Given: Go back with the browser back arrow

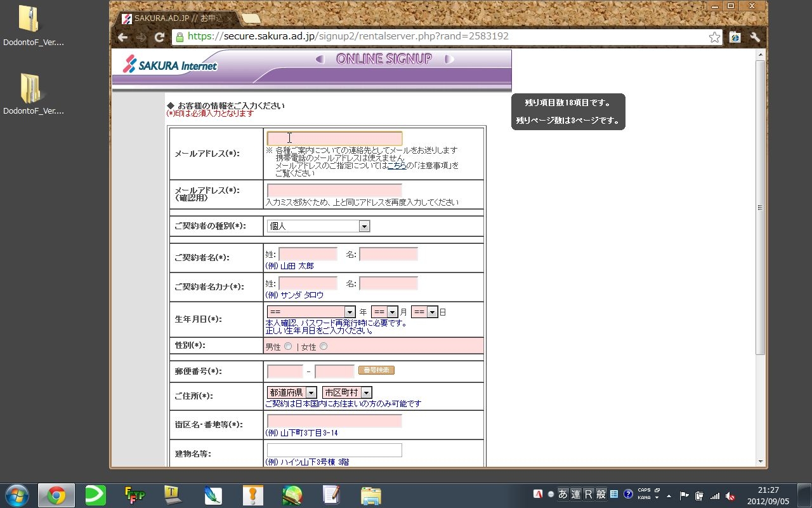Looking at the screenshot, I should (x=122, y=37).
